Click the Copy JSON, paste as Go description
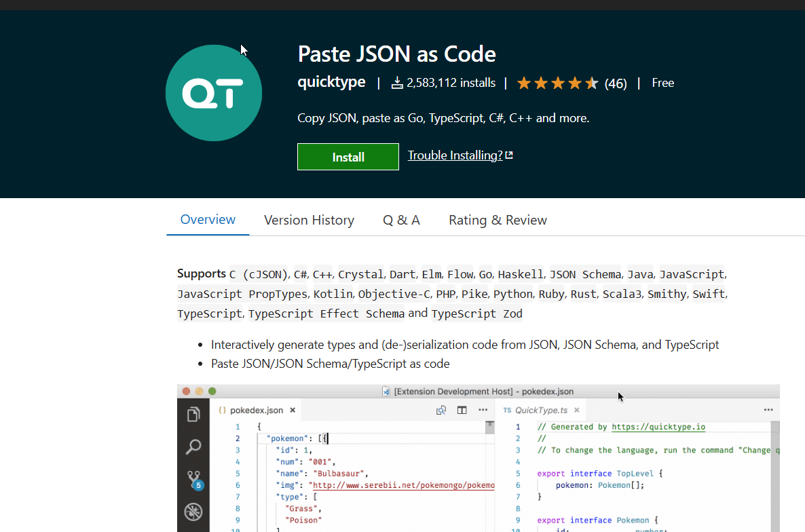 coord(443,118)
